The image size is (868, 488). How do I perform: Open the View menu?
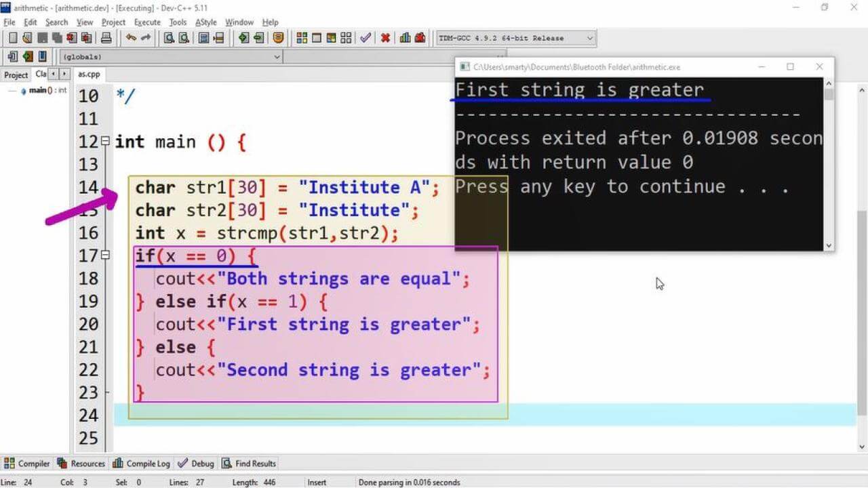point(85,22)
